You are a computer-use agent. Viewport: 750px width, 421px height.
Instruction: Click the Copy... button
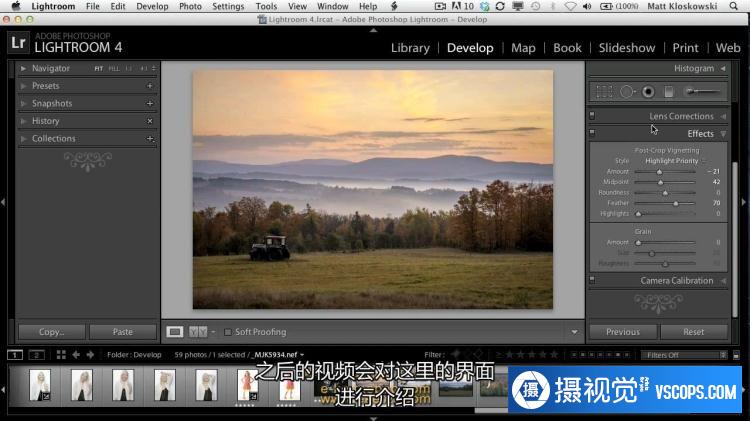tap(52, 332)
